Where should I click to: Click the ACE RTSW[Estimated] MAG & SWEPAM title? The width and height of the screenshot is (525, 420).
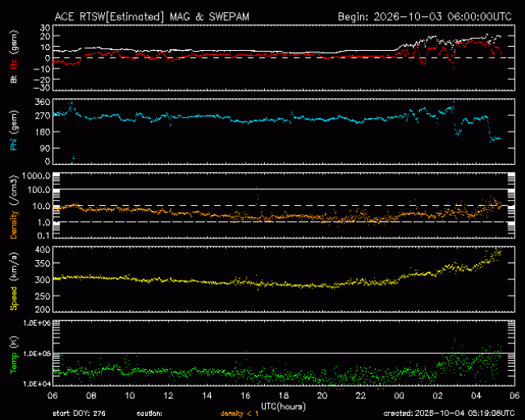pos(152,17)
